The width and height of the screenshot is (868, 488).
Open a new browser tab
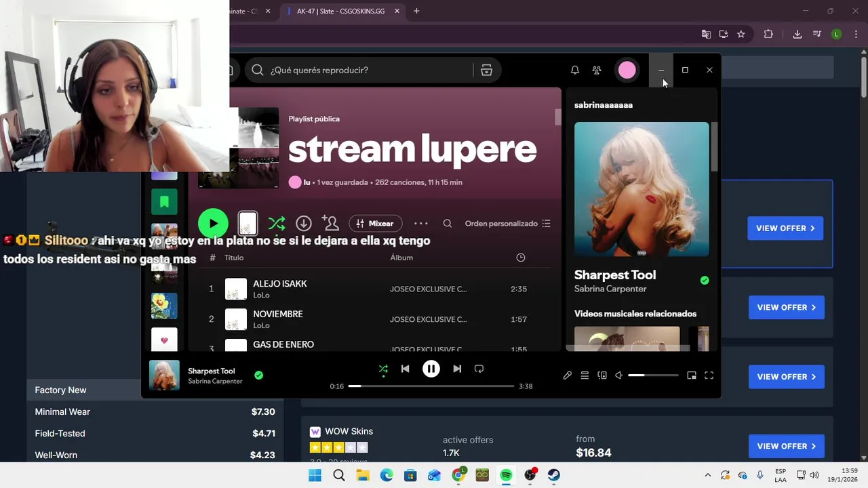416,11
